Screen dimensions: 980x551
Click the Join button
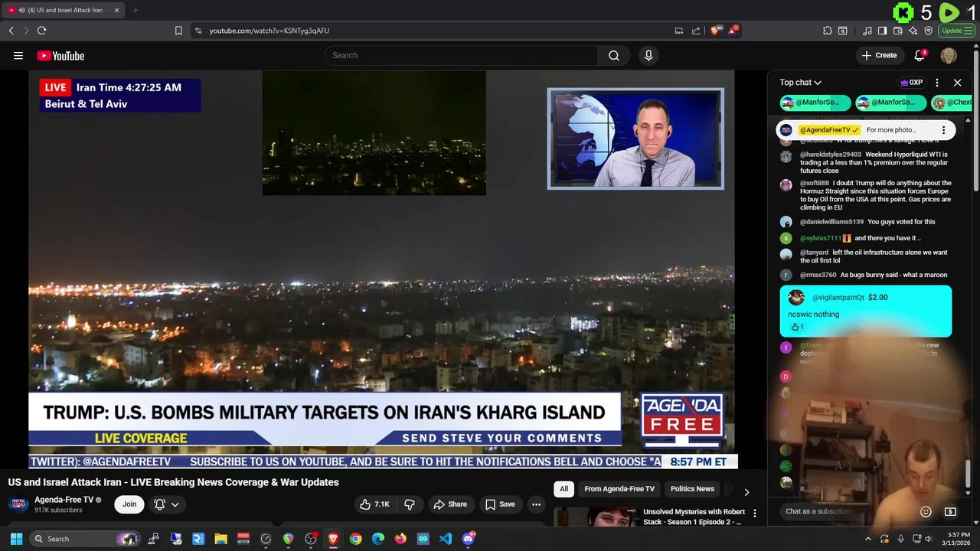click(x=129, y=504)
